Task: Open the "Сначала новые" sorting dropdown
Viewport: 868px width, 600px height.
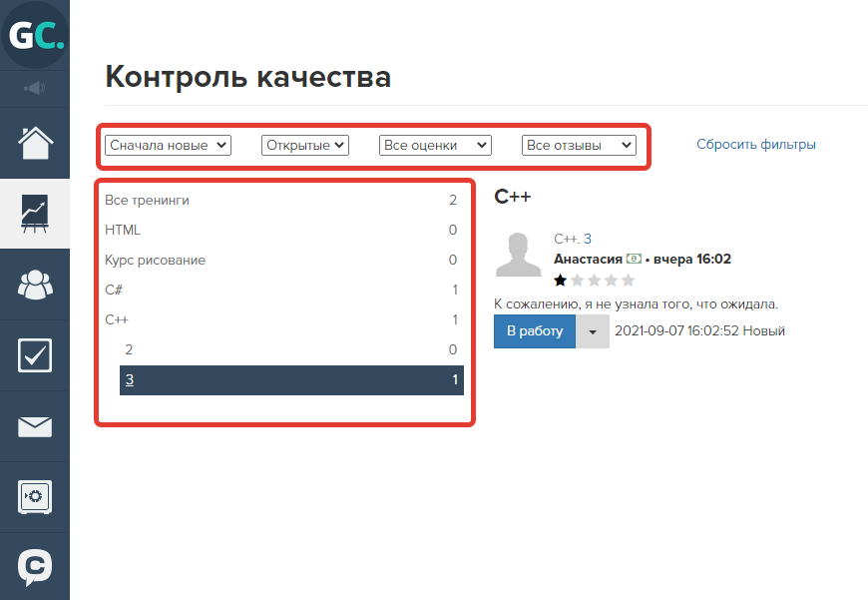Action: [x=167, y=144]
